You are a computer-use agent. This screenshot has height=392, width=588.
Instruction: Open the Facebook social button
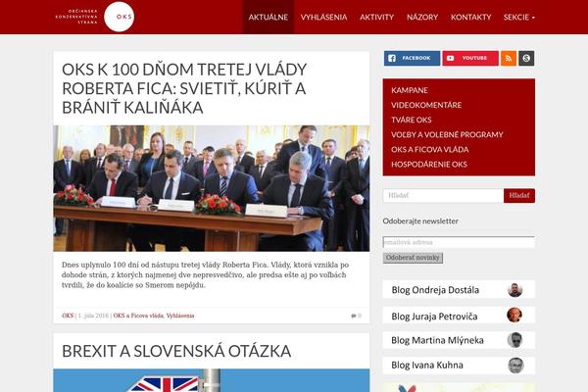pos(412,58)
